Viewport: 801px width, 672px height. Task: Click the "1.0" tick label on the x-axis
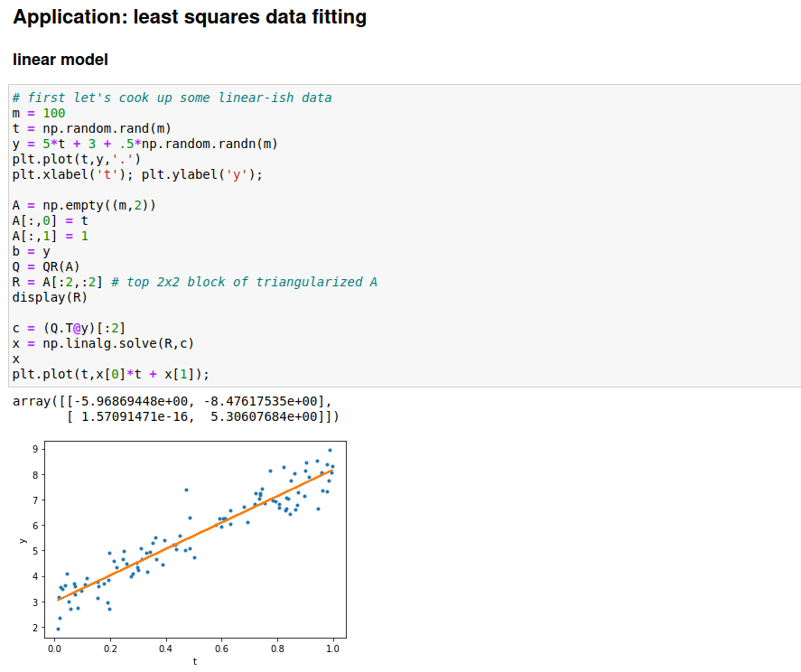pos(332,648)
